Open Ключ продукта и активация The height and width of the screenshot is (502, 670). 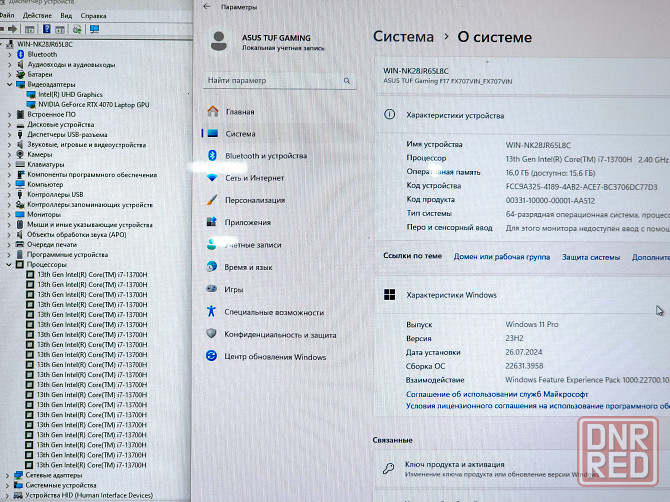click(523, 469)
